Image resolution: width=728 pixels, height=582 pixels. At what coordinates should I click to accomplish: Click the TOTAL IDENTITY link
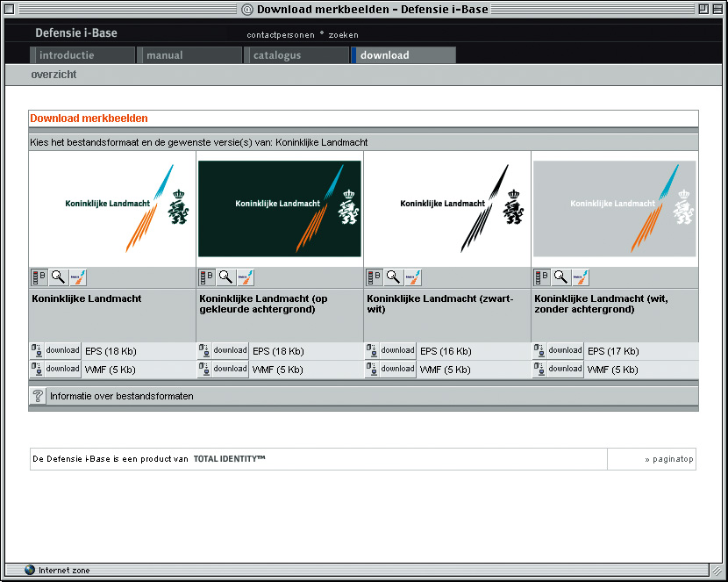pyautogui.click(x=229, y=459)
